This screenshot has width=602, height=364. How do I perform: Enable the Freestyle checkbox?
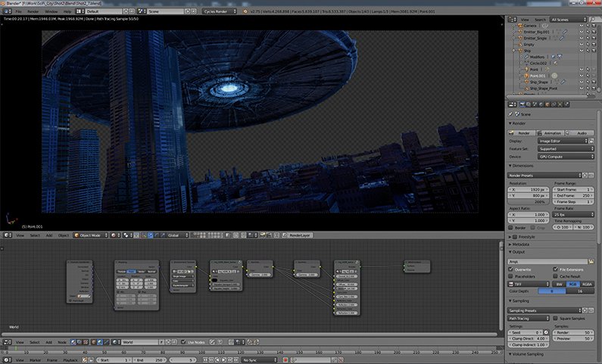tap(515, 237)
